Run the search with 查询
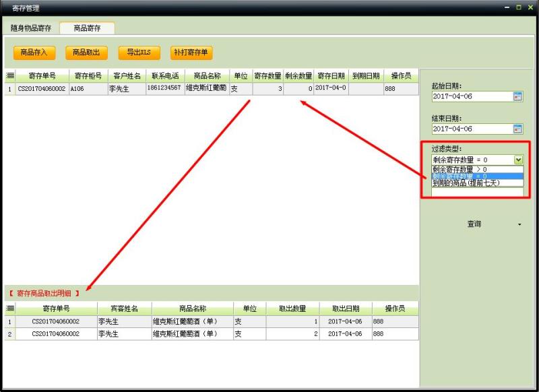 tap(474, 224)
